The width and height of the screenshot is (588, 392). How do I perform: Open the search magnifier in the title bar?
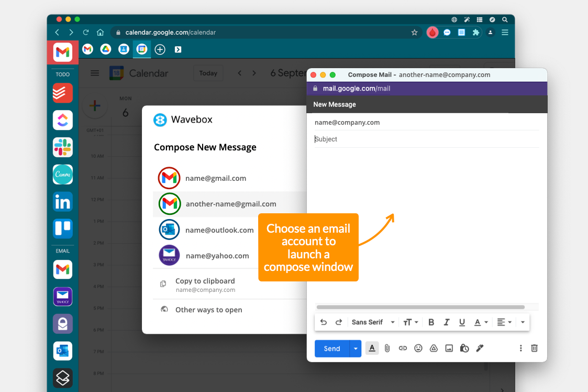pyautogui.click(x=505, y=19)
